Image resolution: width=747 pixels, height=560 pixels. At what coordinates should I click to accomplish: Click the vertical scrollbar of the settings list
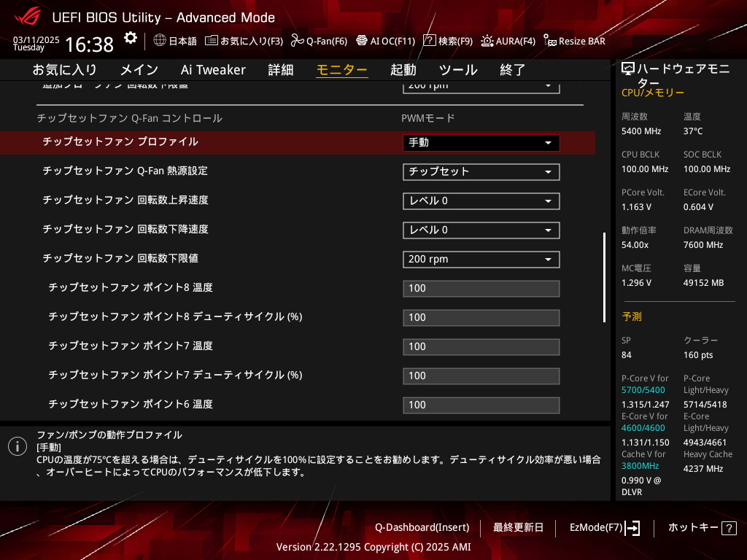(604, 277)
